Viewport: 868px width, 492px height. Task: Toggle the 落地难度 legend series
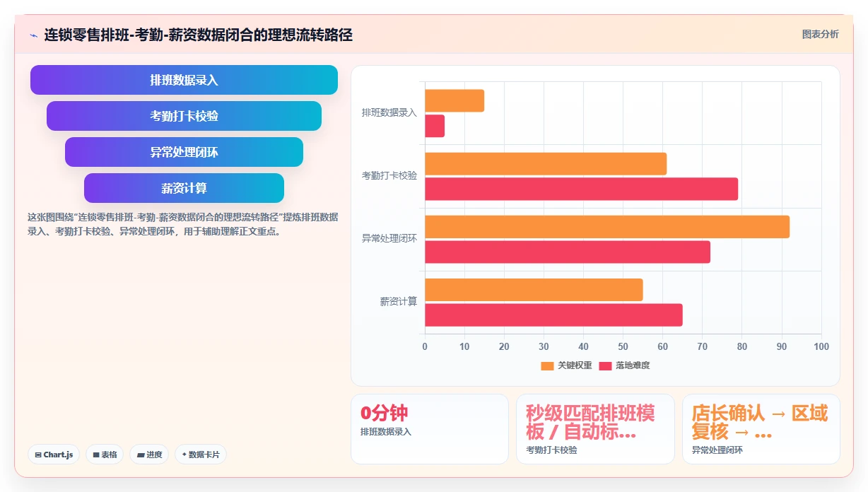point(624,365)
